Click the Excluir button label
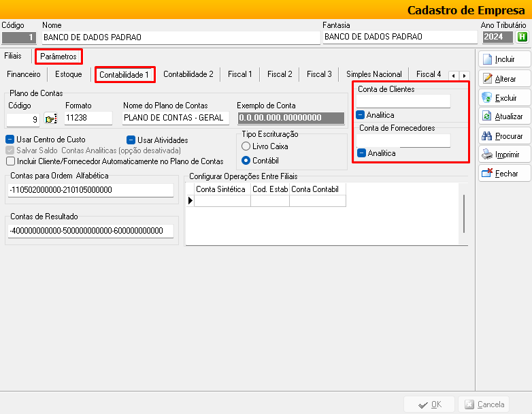 pos(506,98)
